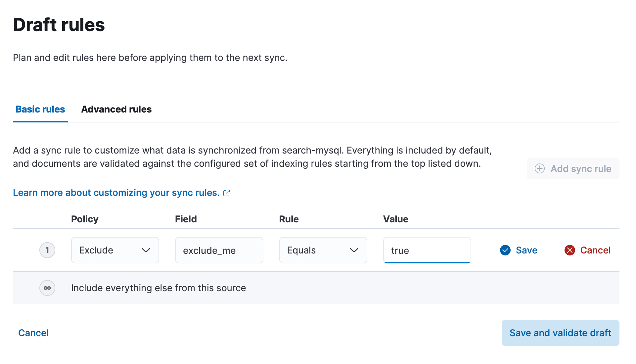Click the Rule column header
Viewport: 636px width, 364px height.
289,219
